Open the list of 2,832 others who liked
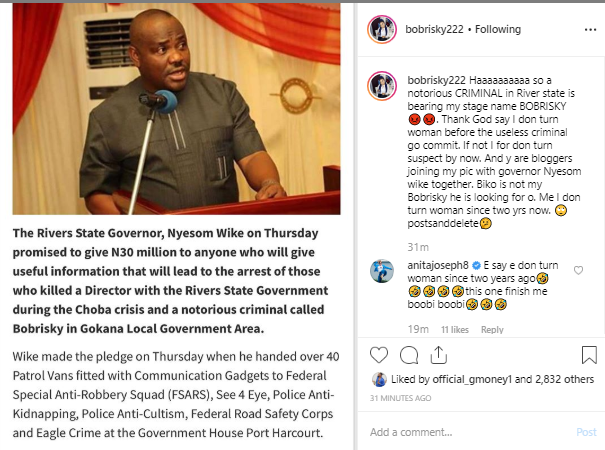The height and width of the screenshot is (450, 605). click(x=564, y=379)
